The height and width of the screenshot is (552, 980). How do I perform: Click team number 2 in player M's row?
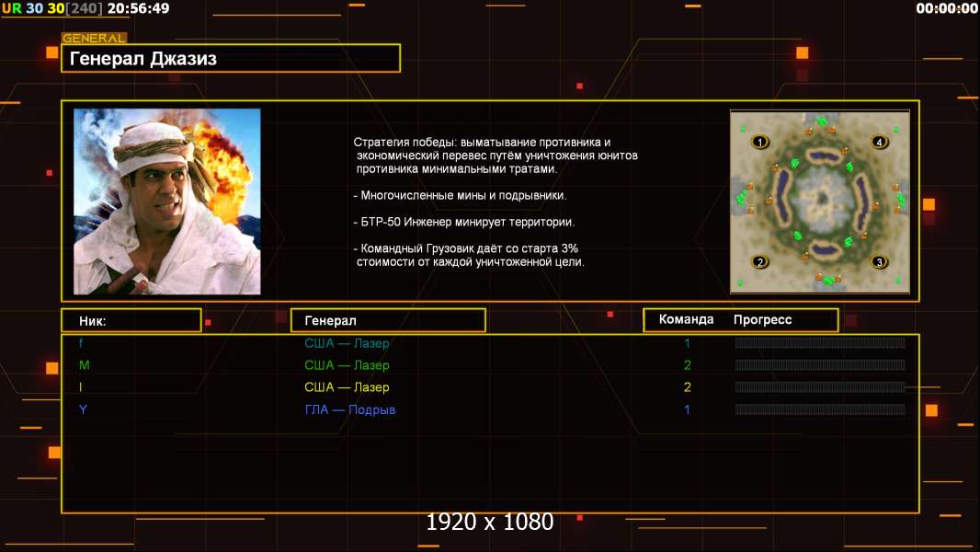pyautogui.click(x=688, y=365)
